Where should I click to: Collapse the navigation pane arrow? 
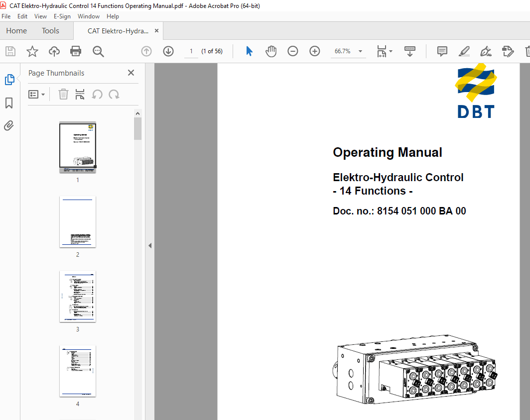(x=150, y=245)
